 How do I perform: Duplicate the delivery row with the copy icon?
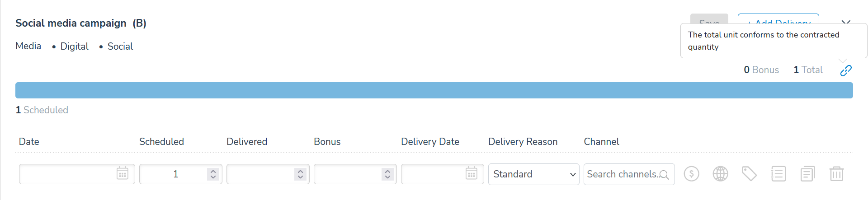pyautogui.click(x=807, y=174)
